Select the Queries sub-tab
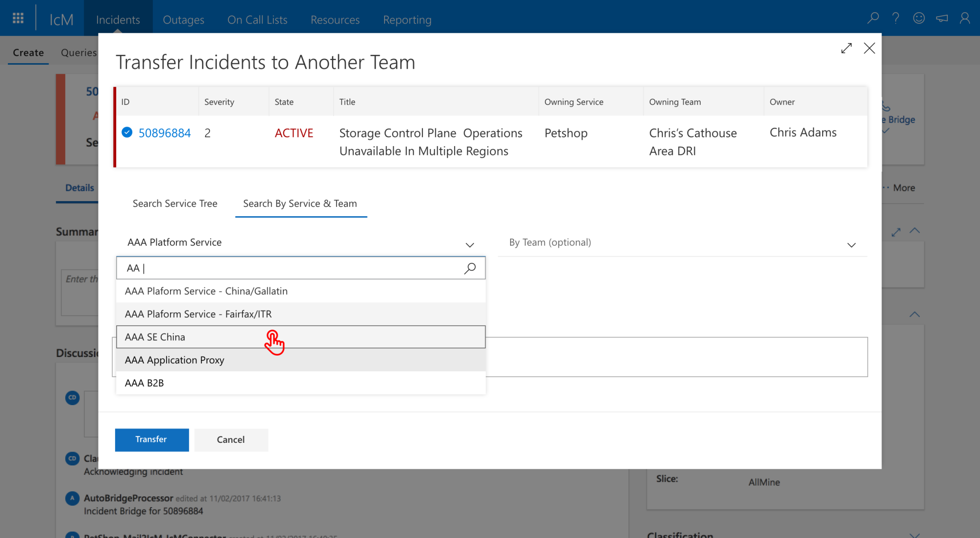The width and height of the screenshot is (980, 538). point(79,52)
